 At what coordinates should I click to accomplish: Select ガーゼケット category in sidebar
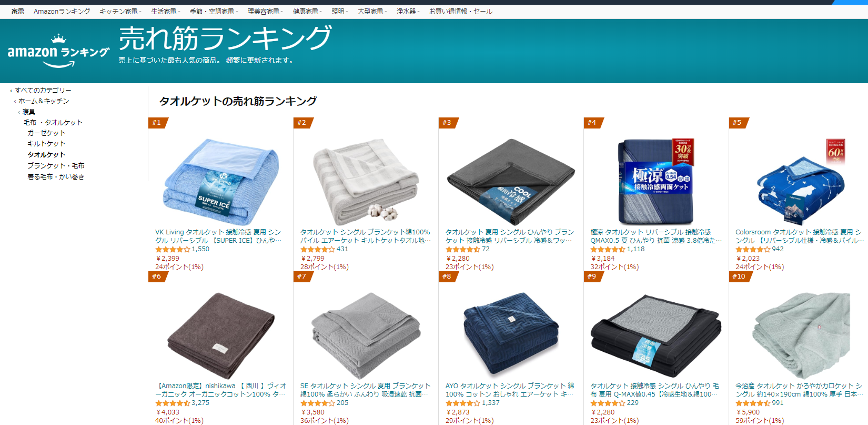(46, 133)
